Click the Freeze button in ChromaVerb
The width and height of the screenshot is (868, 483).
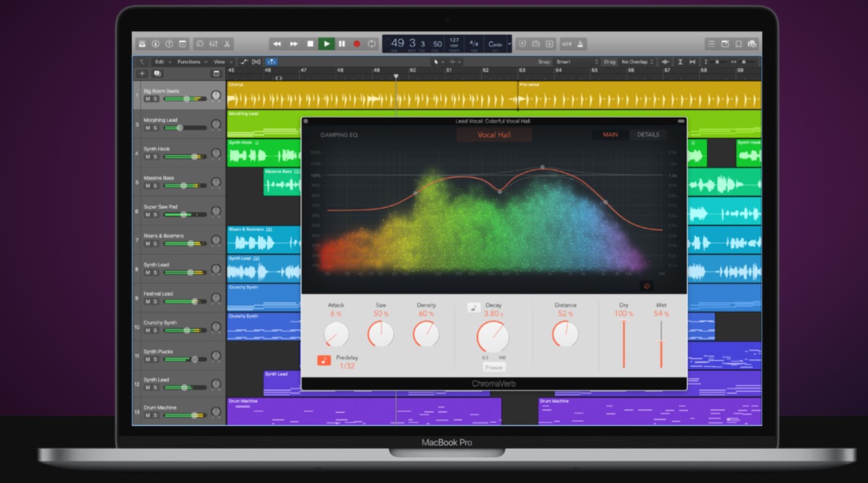[x=494, y=367]
